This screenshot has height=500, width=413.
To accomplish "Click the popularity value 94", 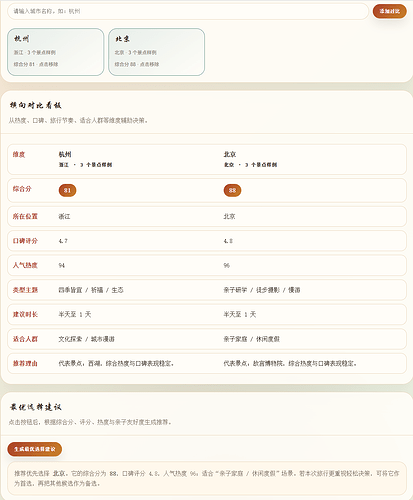I will click(x=62, y=266).
